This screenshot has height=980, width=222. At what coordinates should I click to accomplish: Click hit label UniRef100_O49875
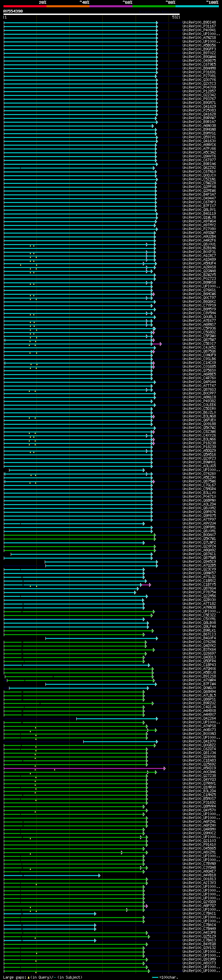tap(199, 60)
